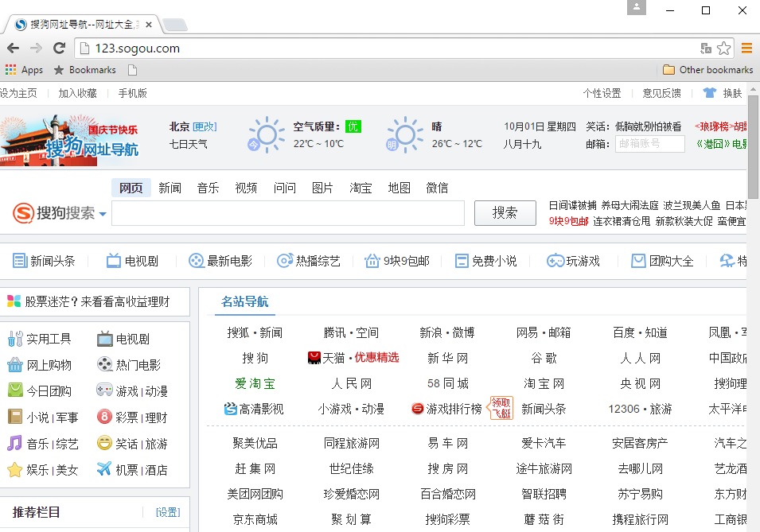Screen dimensions: 760x532
Task: Click the 机票 airplane icon in sidebar
Action: (104, 468)
